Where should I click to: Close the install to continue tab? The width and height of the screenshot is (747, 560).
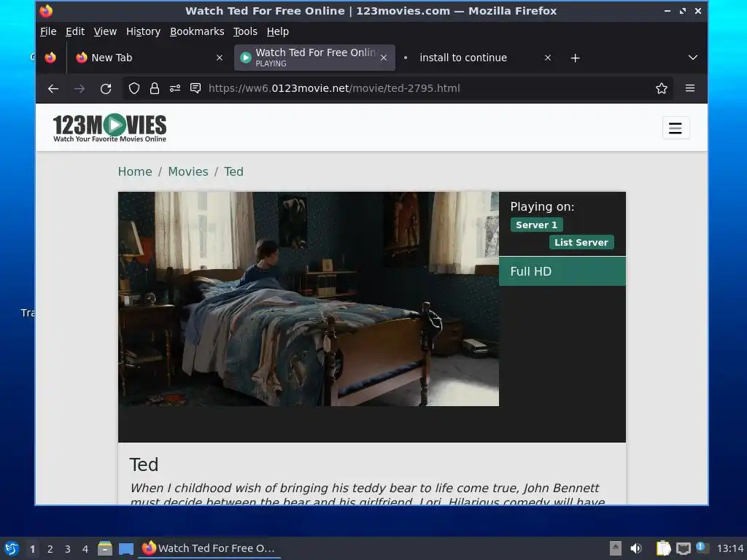point(548,58)
